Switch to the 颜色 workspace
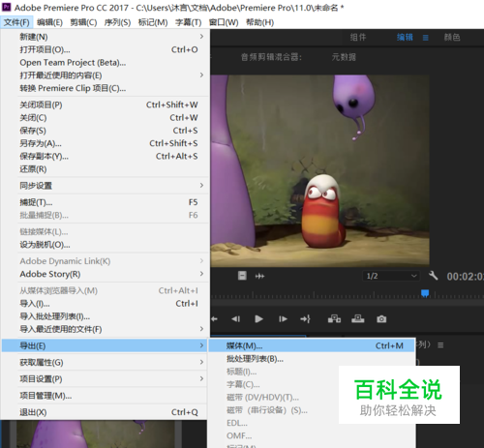Image resolution: width=484 pixels, height=448 pixels. (x=452, y=38)
